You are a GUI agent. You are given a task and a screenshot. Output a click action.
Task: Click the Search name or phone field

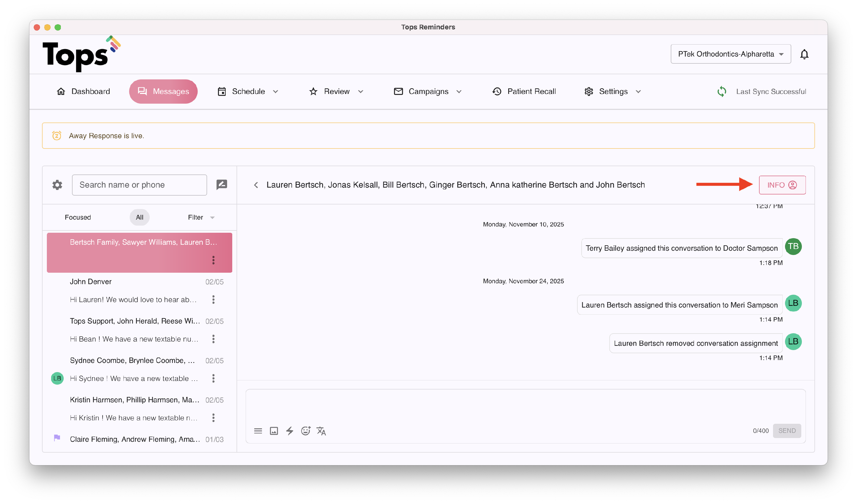coord(139,185)
